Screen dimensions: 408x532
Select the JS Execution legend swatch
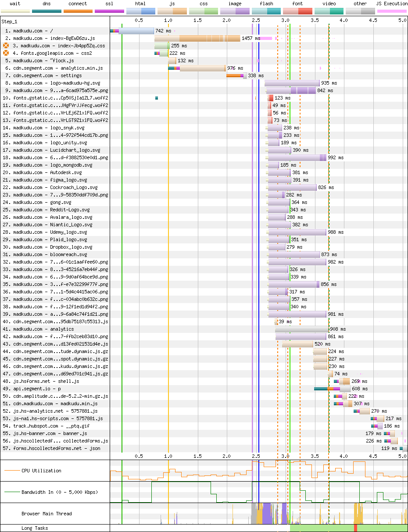[392, 11]
